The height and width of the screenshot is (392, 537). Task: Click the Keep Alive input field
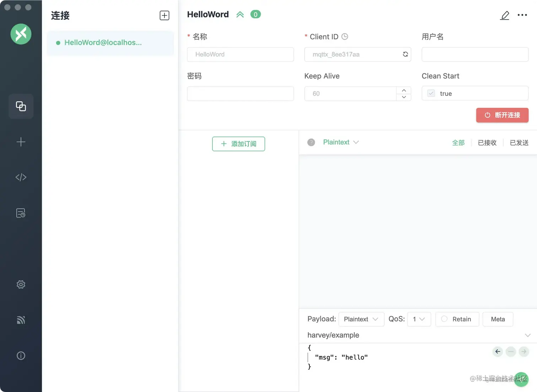[x=351, y=94]
